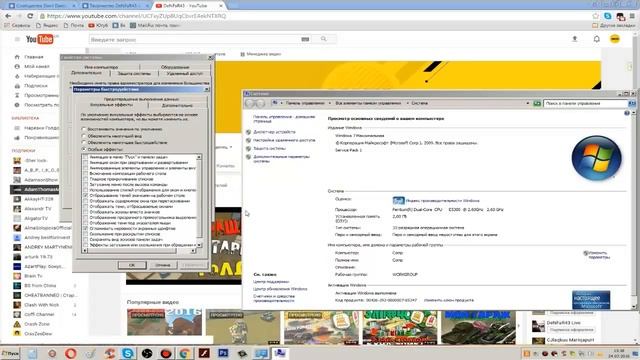Click the back button in System window
The image size is (640, 360).
(x=250, y=104)
